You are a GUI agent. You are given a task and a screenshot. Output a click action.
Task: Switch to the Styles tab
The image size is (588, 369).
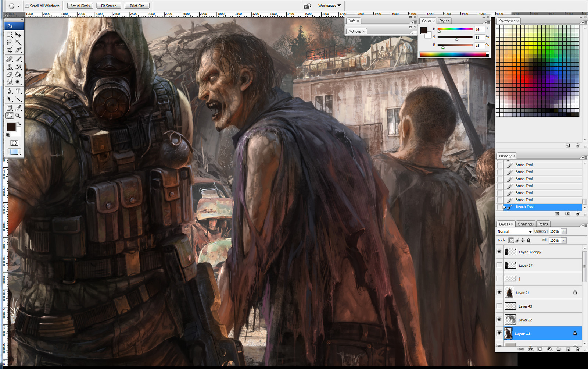(444, 21)
